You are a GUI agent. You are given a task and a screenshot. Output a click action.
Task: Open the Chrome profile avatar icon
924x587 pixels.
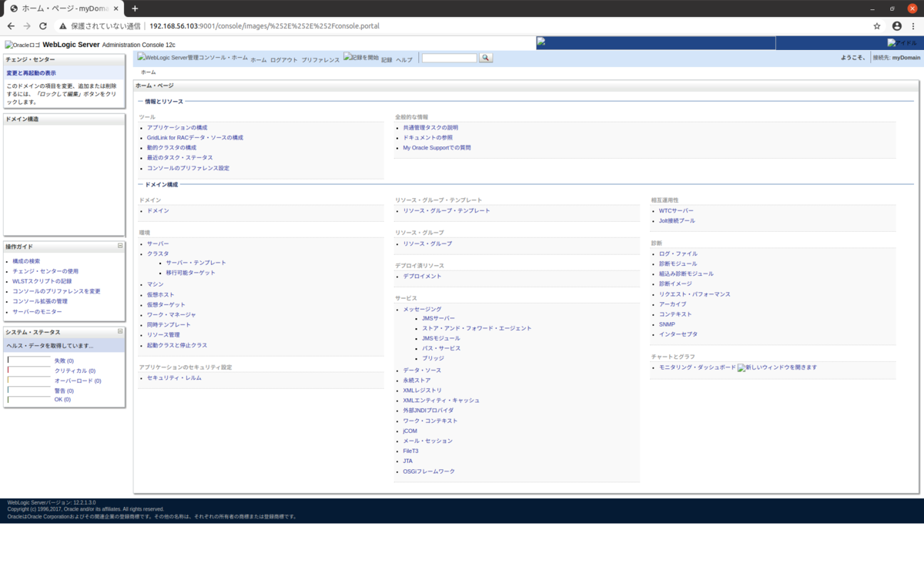point(896,25)
